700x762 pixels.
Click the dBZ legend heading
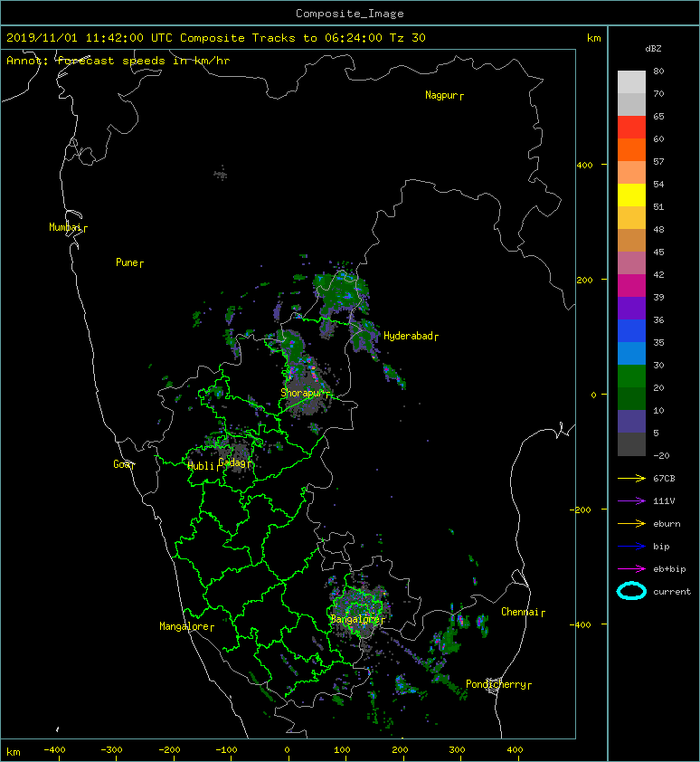[x=653, y=49]
